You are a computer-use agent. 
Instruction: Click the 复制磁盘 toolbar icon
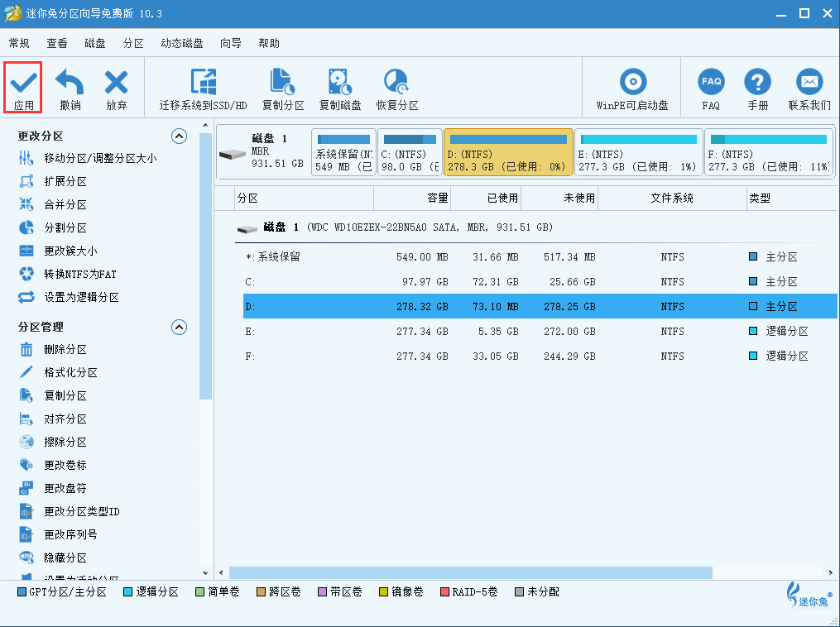tap(339, 82)
